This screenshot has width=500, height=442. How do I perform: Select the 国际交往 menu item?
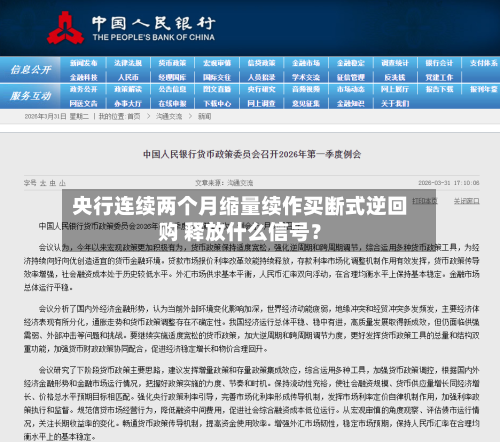coord(217,77)
